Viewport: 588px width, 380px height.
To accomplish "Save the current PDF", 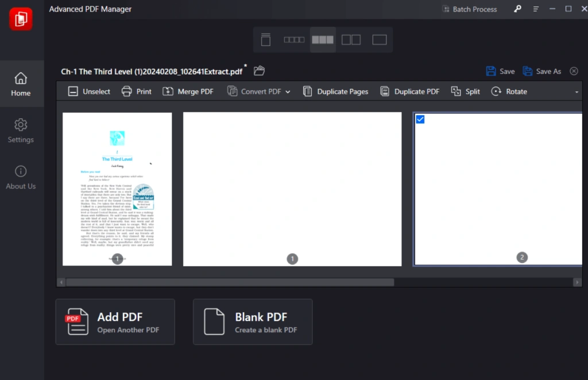I will click(501, 71).
